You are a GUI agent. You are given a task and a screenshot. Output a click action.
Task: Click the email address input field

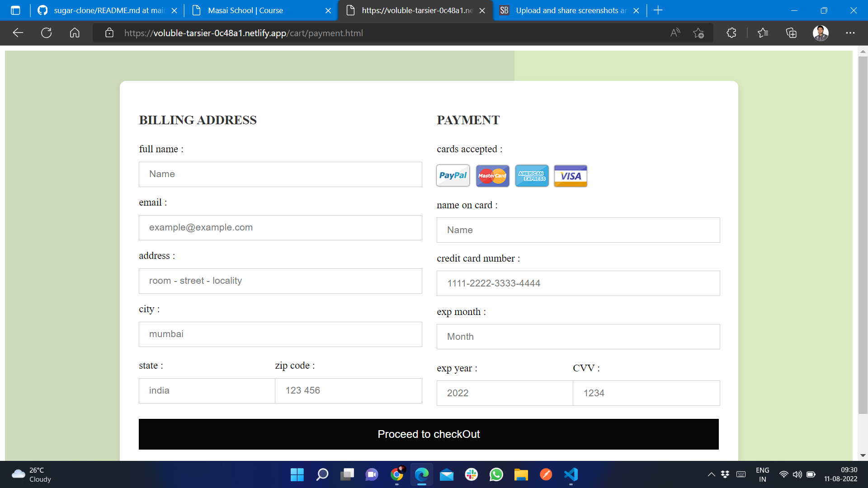280,227
